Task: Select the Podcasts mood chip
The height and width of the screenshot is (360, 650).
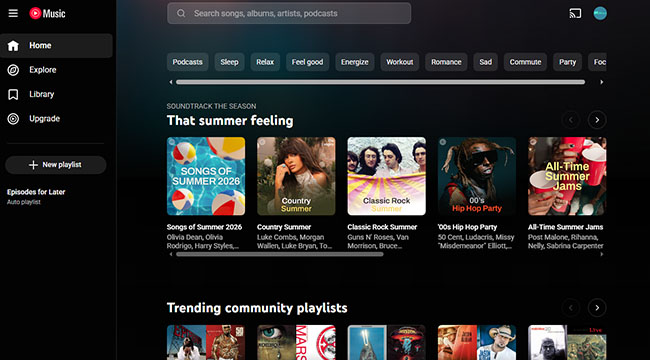Action: tap(187, 62)
